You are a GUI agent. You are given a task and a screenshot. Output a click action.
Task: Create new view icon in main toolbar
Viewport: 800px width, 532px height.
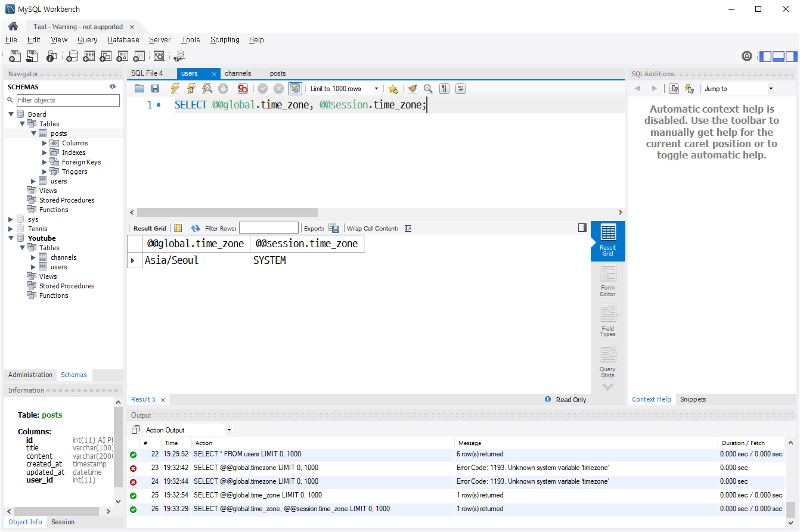click(x=106, y=56)
